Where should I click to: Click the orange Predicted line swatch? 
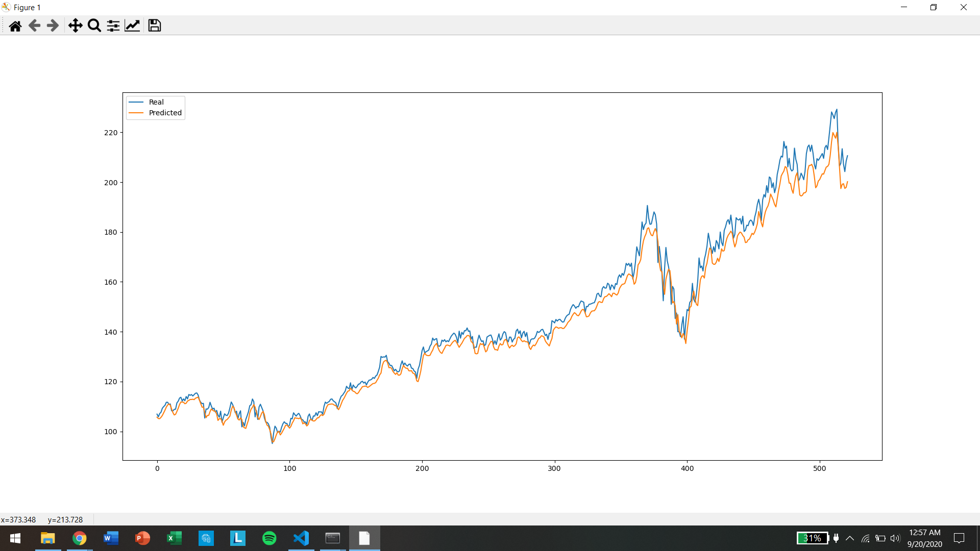click(x=136, y=113)
